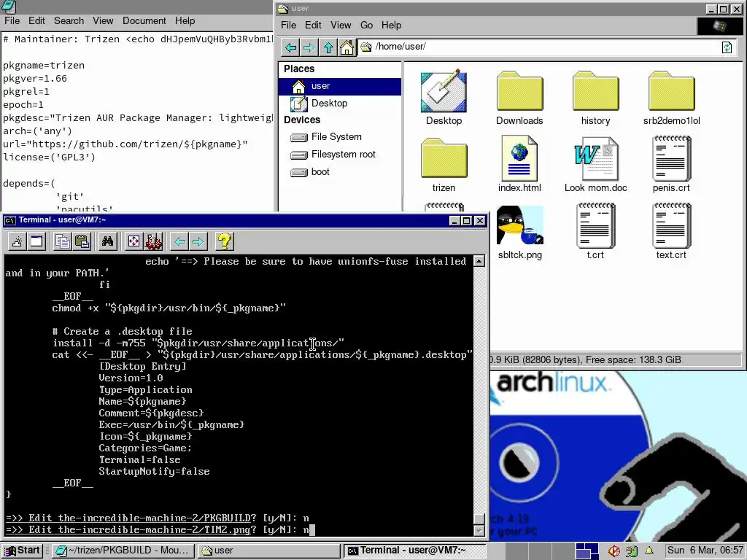Open Terminal preferences gear icon
The height and width of the screenshot is (560, 747).
click(x=153, y=241)
